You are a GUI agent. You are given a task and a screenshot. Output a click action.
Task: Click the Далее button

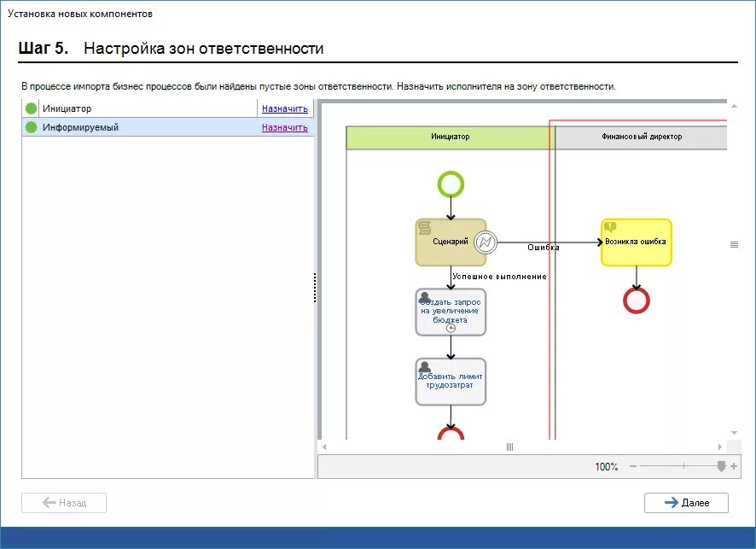coord(686,503)
